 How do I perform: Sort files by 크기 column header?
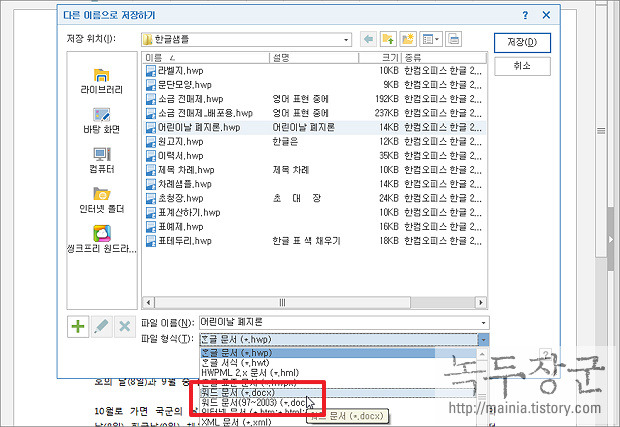380,58
